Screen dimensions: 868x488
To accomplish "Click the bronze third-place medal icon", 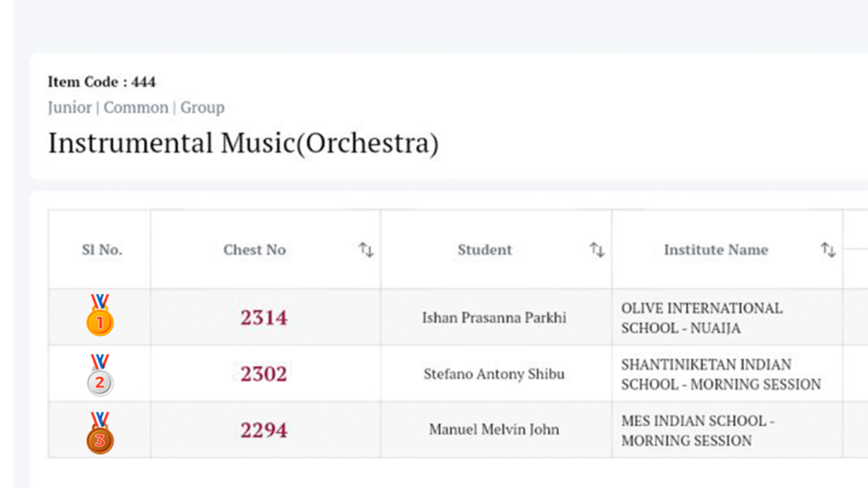I will [99, 432].
